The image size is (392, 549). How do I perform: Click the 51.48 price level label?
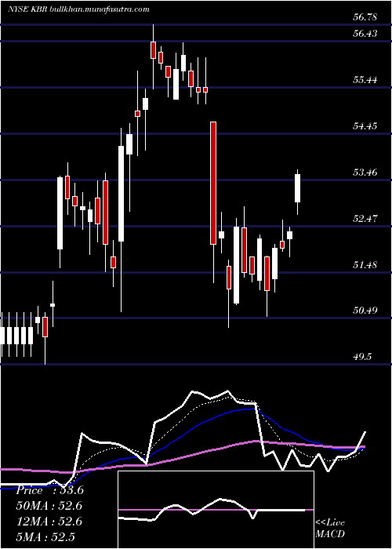point(365,265)
